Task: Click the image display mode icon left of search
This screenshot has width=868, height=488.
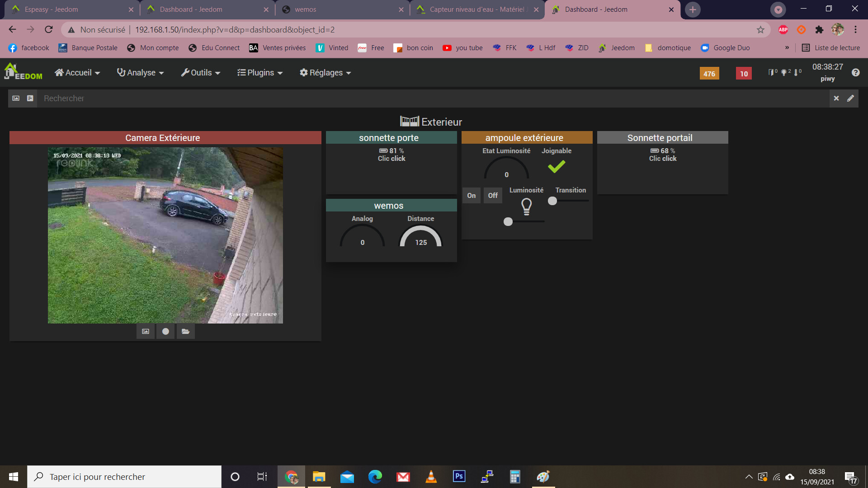Action: tap(16, 98)
